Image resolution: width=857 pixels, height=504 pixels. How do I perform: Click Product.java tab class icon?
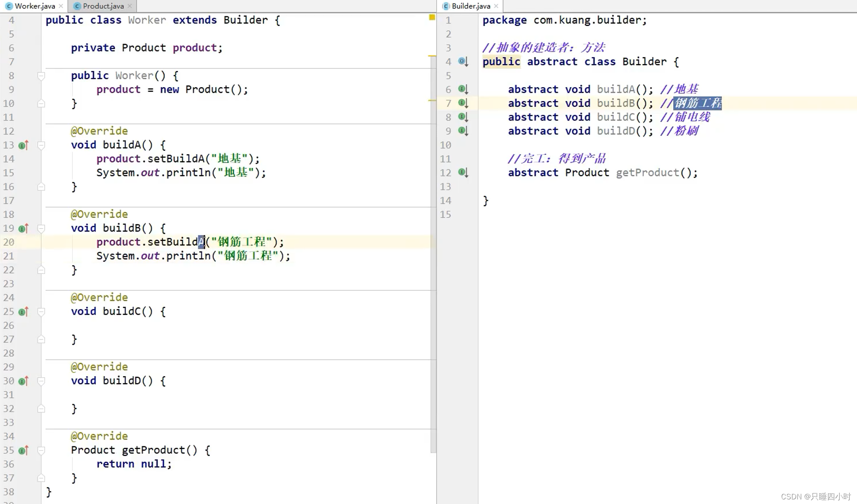point(77,6)
